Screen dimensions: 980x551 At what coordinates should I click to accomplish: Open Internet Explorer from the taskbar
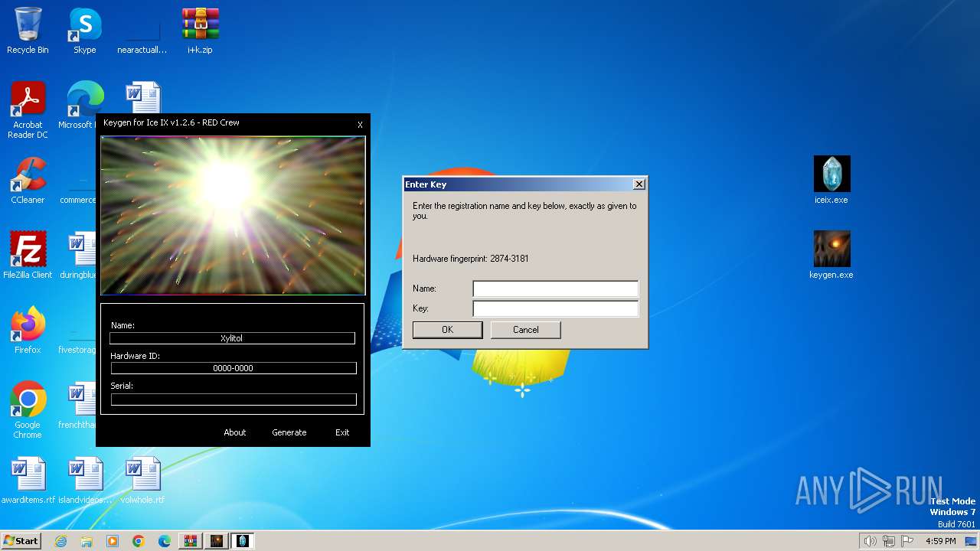tap(60, 541)
